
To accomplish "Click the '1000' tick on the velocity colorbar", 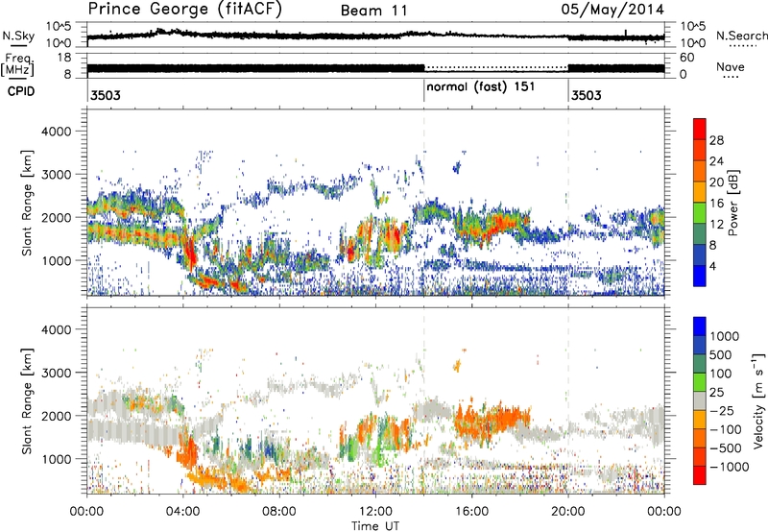I will click(725, 336).
